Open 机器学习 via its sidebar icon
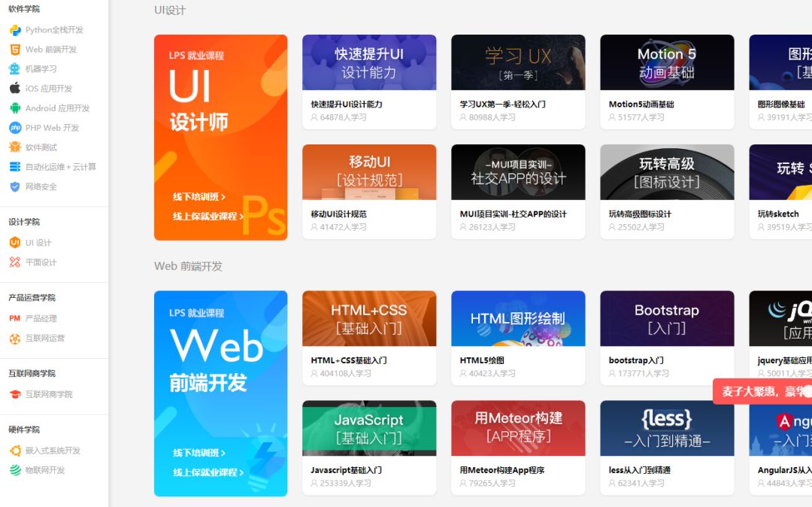 click(14, 68)
